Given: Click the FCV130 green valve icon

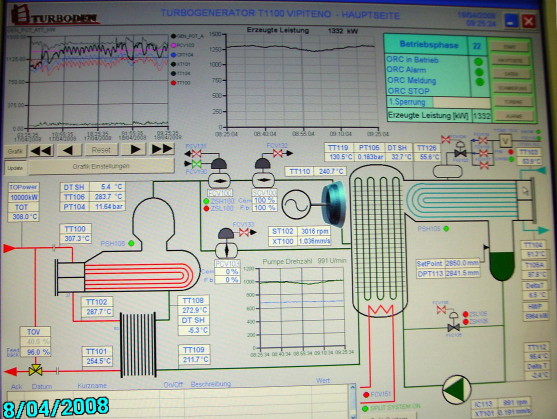Looking at the screenshot, I should coord(196,164).
